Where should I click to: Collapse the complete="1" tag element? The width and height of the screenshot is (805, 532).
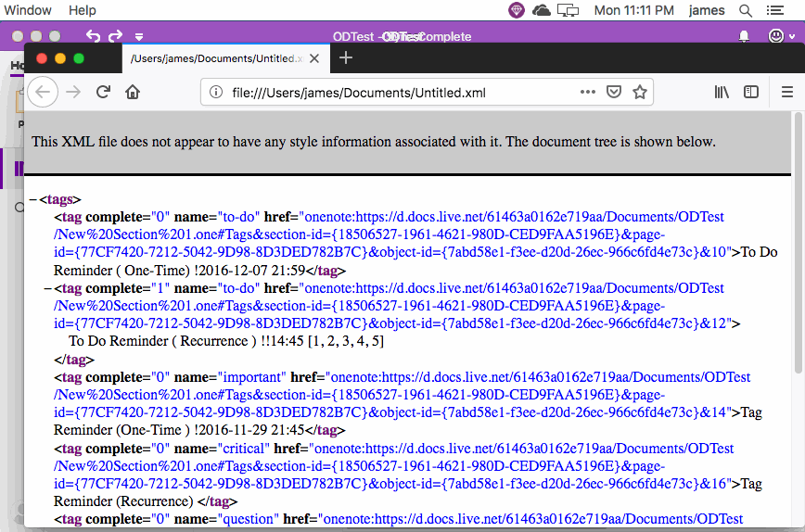47,289
